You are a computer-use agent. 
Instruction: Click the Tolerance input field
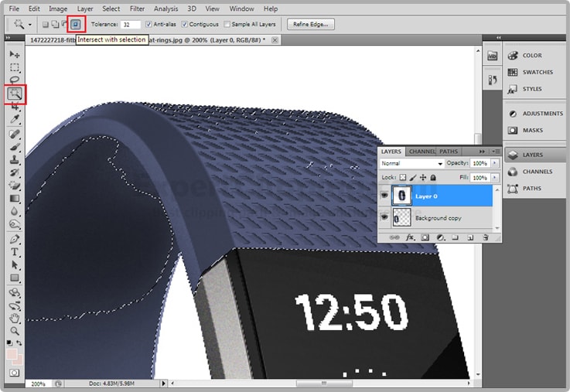131,25
